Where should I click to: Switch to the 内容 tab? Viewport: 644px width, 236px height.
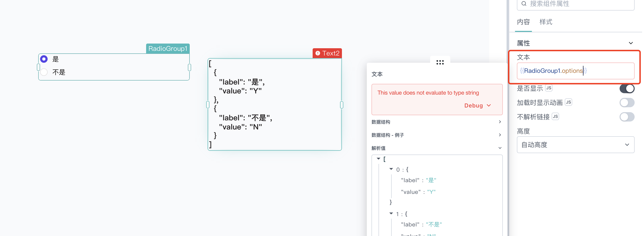click(x=523, y=22)
